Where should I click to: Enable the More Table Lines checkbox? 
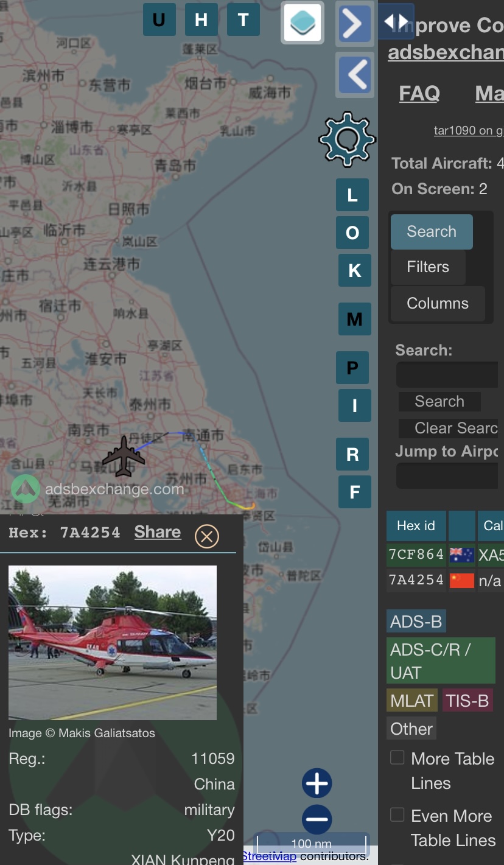click(x=397, y=758)
